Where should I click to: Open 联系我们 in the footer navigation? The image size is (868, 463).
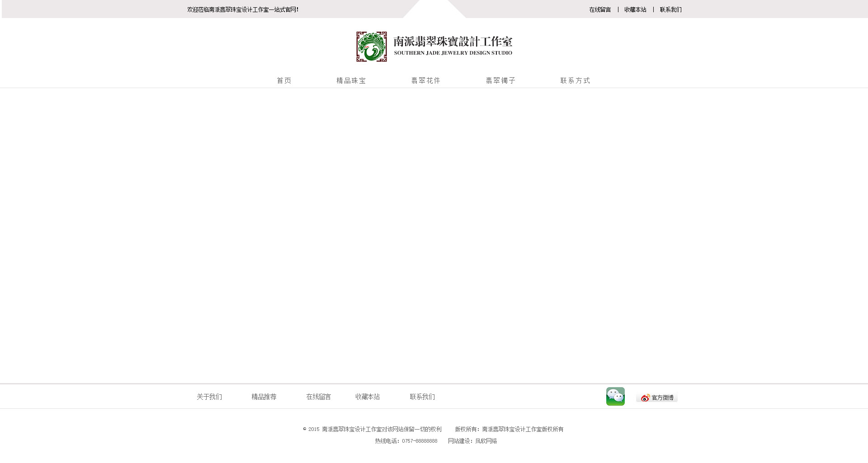(x=422, y=397)
